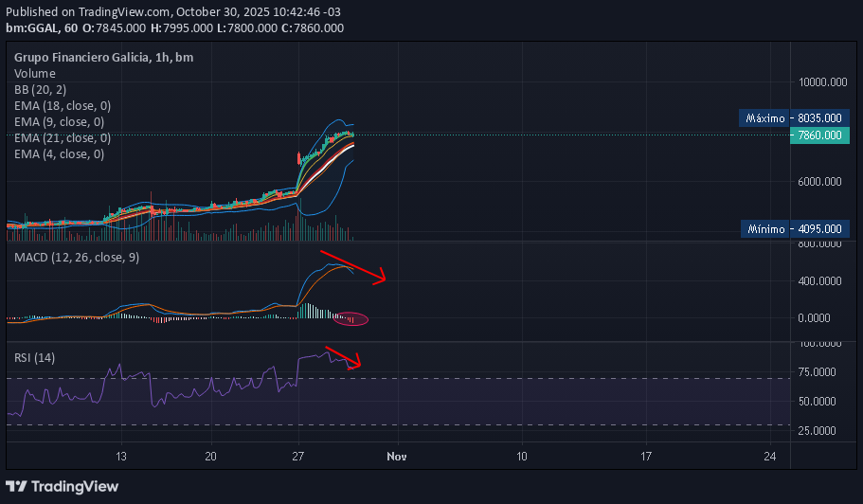Select the red ellipse on the MACD histogram
This screenshot has height=504, width=863.
point(352,318)
